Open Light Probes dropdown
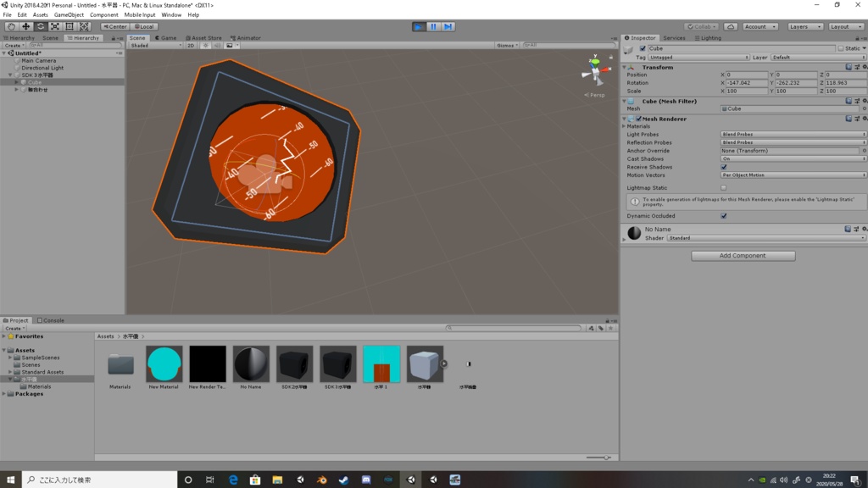Image resolution: width=868 pixels, height=488 pixels. click(793, 135)
